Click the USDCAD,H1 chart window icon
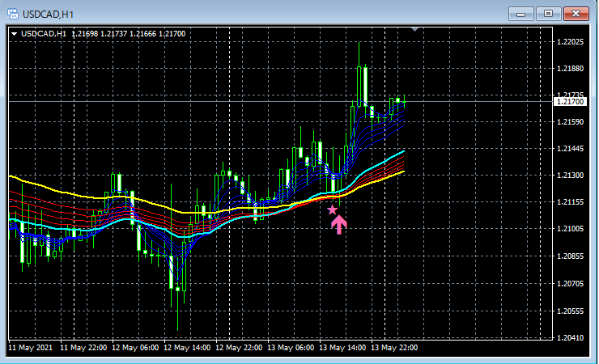 pos(13,14)
